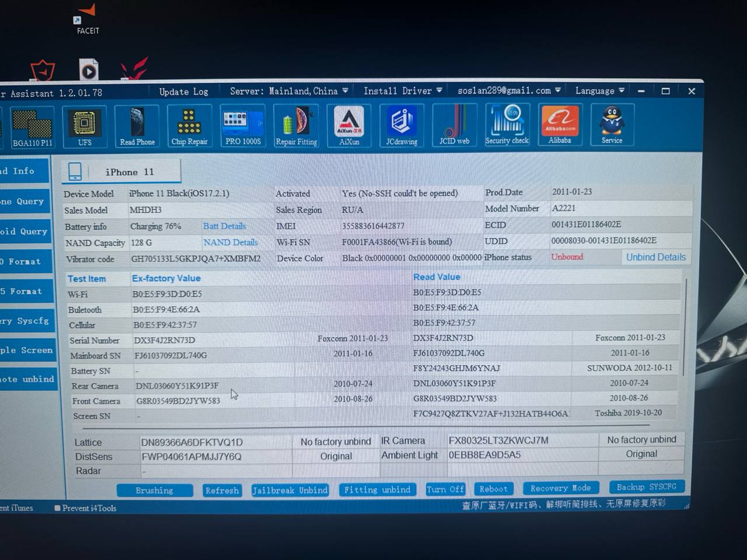The height and width of the screenshot is (560, 747).
Task: Open the red claw desktop icon
Action: [x=134, y=69]
